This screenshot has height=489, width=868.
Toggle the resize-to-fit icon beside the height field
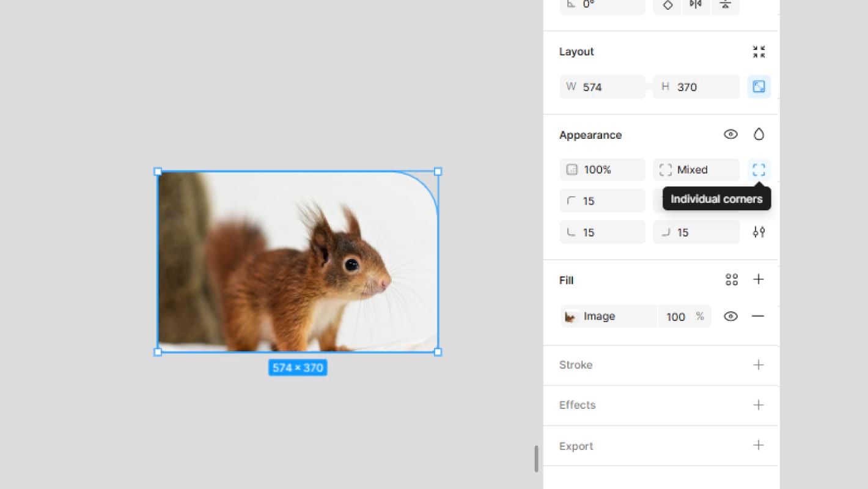759,87
